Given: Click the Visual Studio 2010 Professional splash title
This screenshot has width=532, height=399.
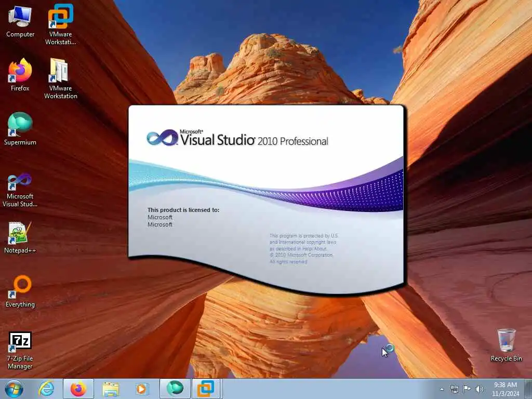Looking at the screenshot, I should (x=254, y=139).
